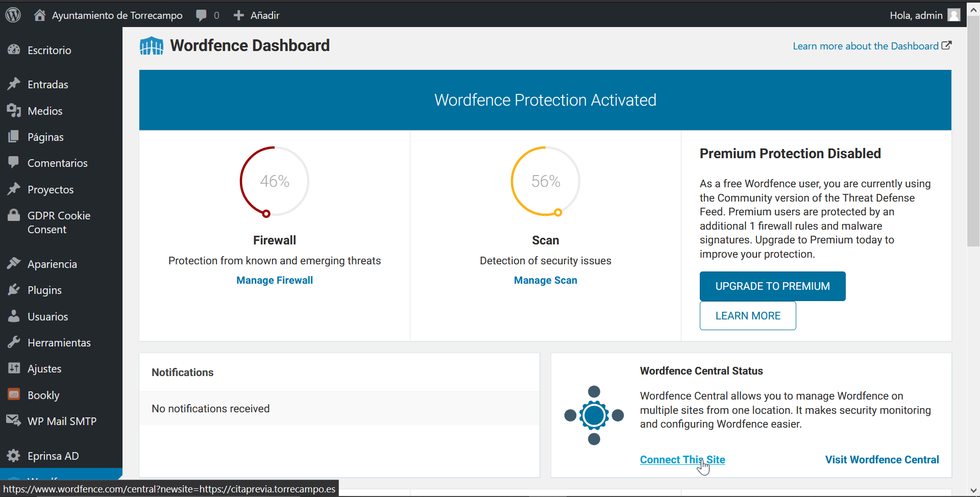Open the Escritorio menu item
980x497 pixels.
tap(49, 50)
